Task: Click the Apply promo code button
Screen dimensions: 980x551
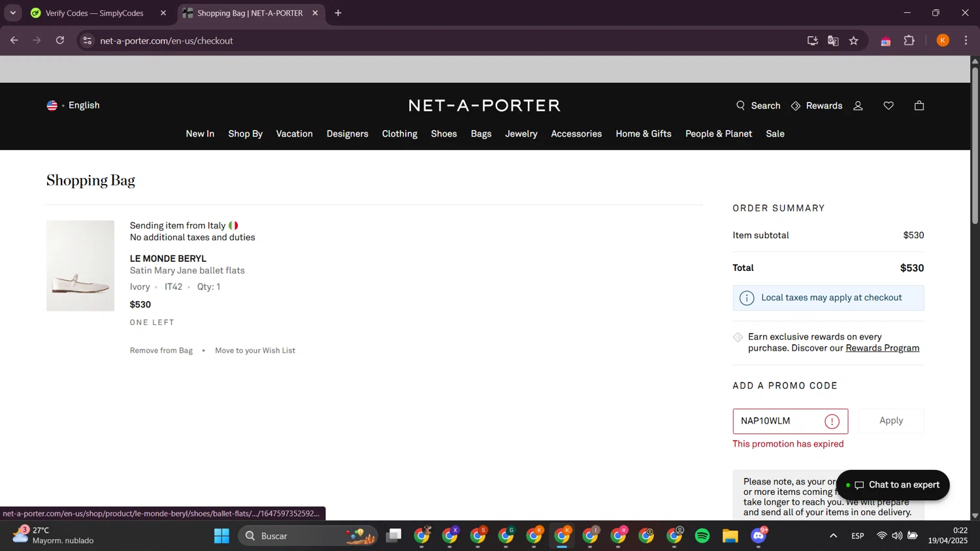Action: pos(891,421)
